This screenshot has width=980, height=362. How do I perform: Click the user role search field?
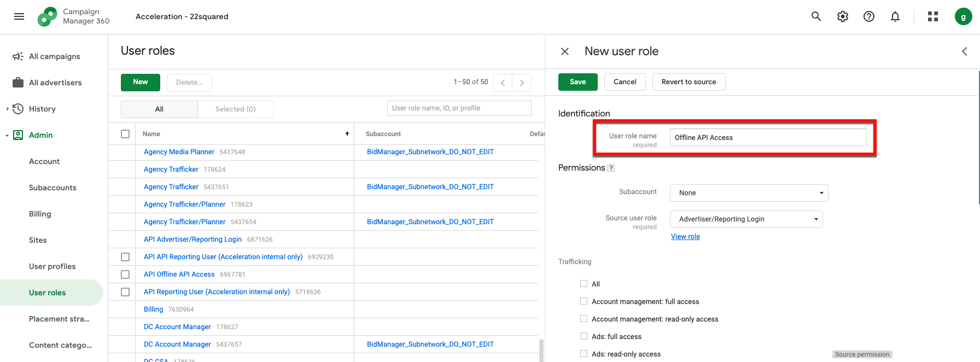(459, 108)
